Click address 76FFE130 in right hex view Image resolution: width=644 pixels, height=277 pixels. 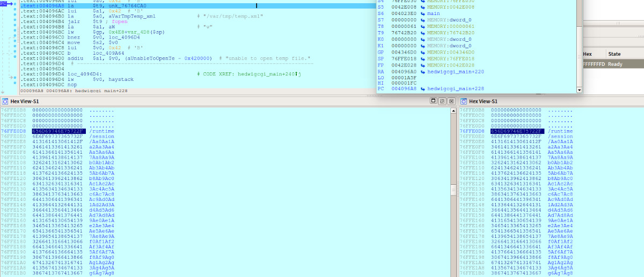[x=472, y=189]
